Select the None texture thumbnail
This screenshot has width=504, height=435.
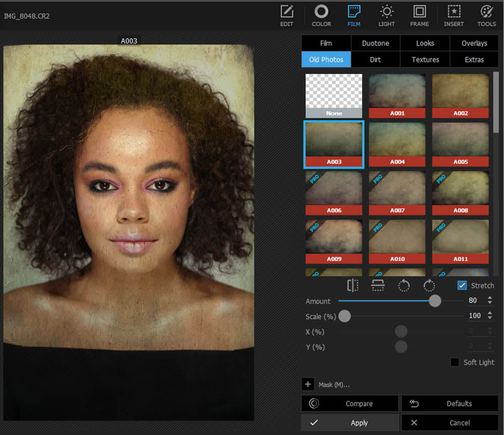pyautogui.click(x=334, y=96)
